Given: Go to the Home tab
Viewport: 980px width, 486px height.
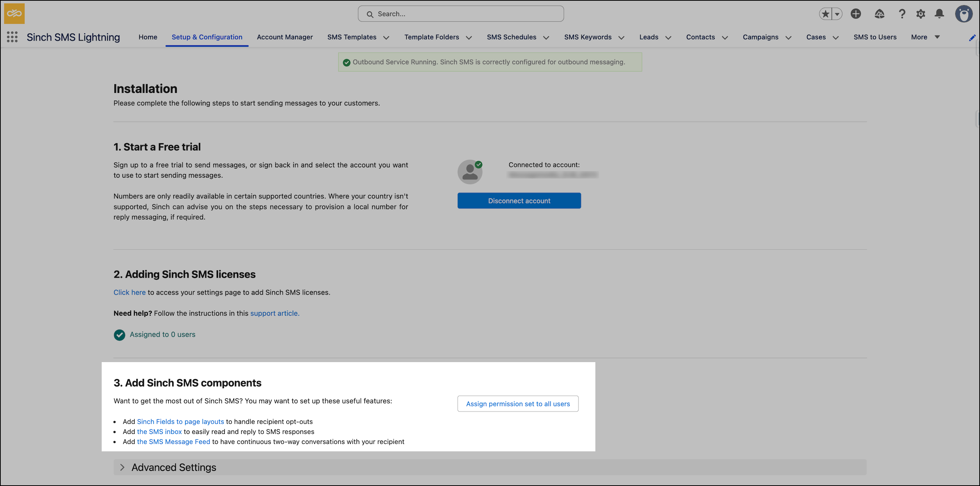Looking at the screenshot, I should [x=148, y=37].
